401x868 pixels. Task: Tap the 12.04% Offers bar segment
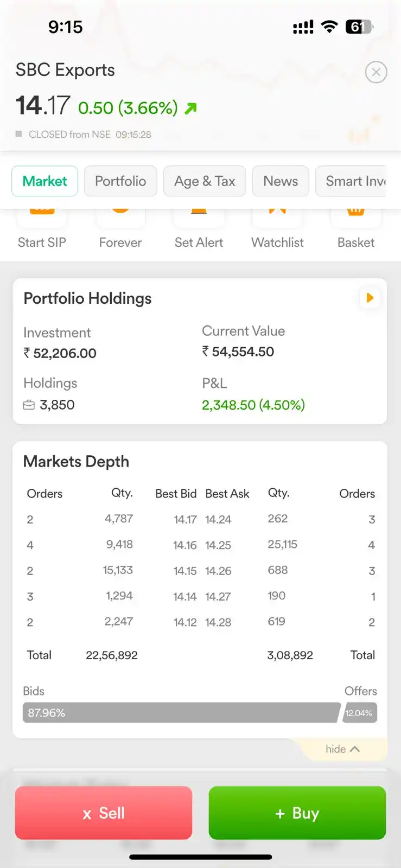tap(360, 713)
